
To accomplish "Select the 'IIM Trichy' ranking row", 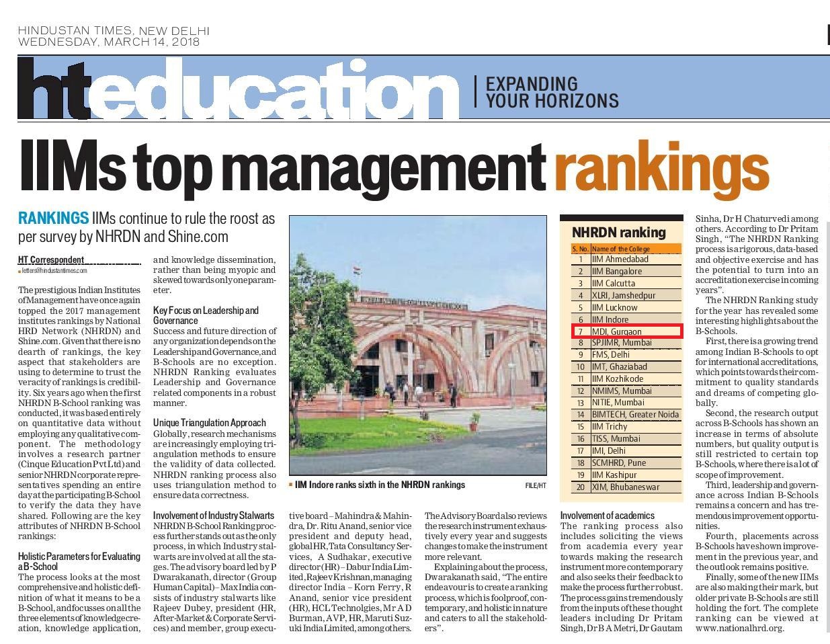I will [x=626, y=426].
